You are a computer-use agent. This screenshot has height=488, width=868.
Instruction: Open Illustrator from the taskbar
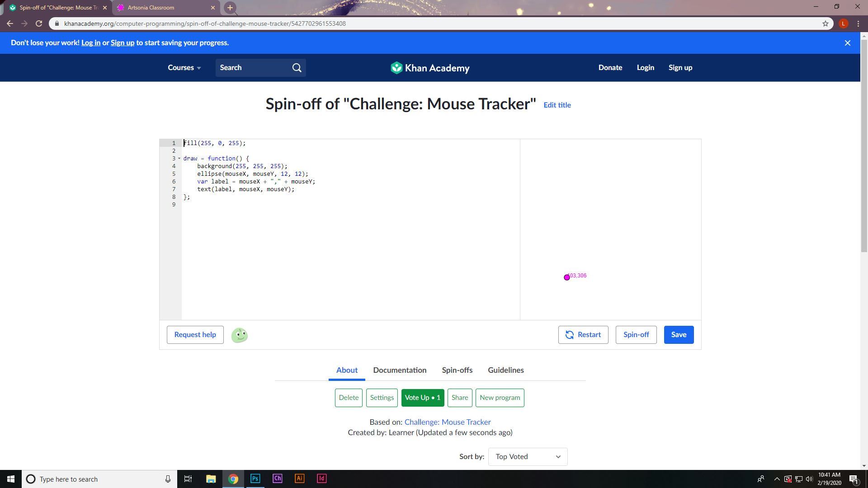click(299, 479)
